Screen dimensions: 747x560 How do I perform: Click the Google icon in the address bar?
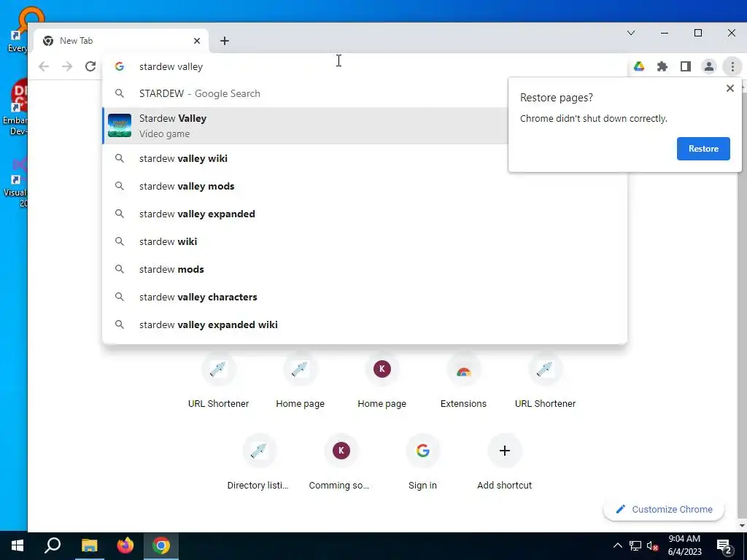[x=120, y=66]
